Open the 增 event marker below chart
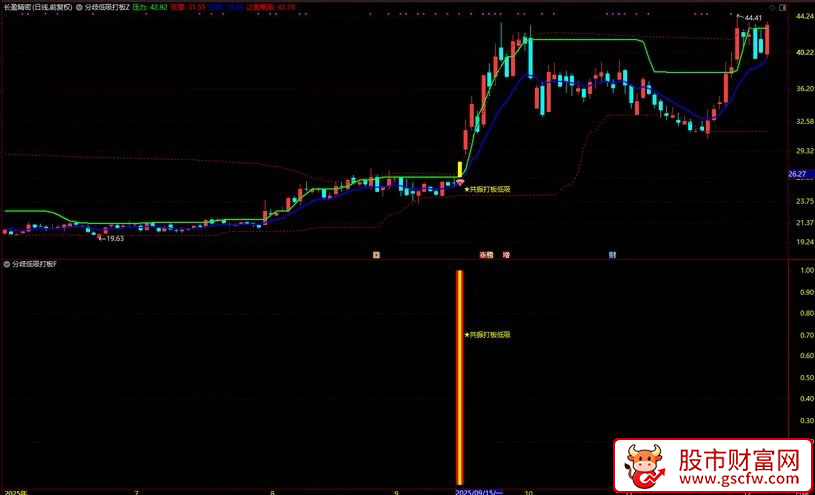Image resolution: width=815 pixels, height=495 pixels. click(506, 255)
